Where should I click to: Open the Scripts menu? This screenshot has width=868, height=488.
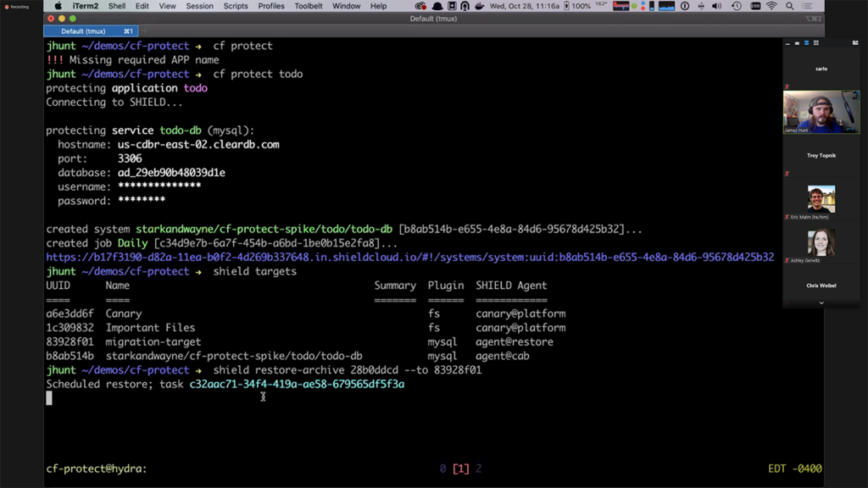point(236,6)
